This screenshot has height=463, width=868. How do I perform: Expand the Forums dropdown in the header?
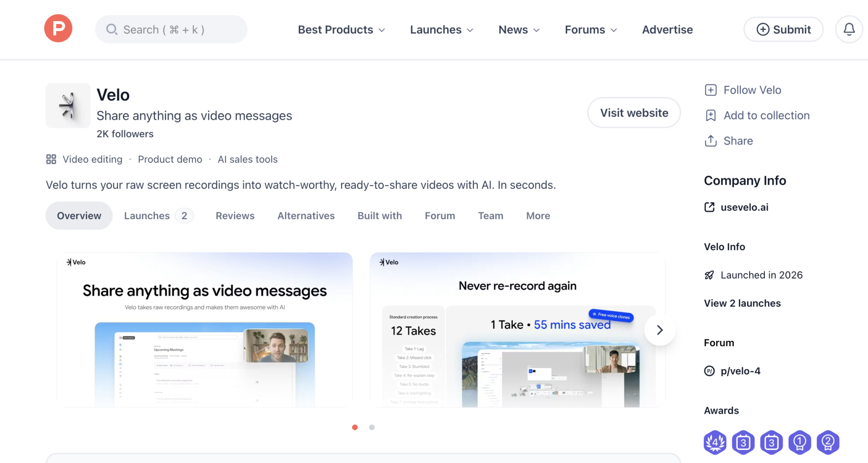[591, 29]
